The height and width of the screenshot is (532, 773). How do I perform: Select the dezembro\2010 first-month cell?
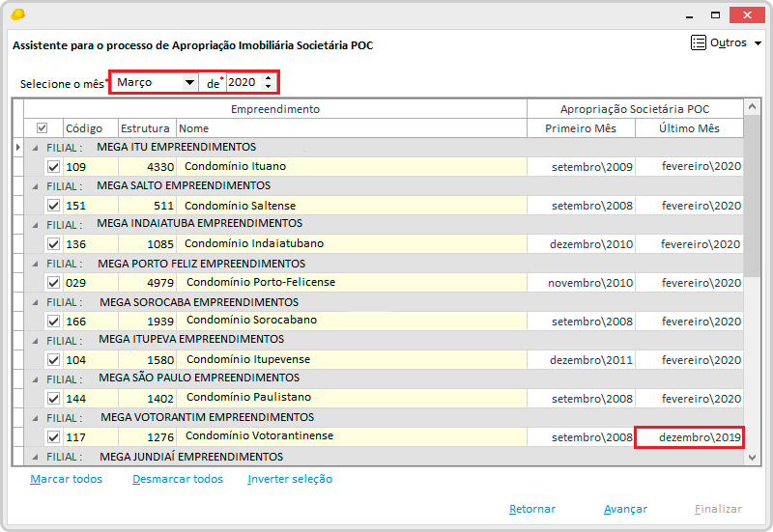point(581,244)
